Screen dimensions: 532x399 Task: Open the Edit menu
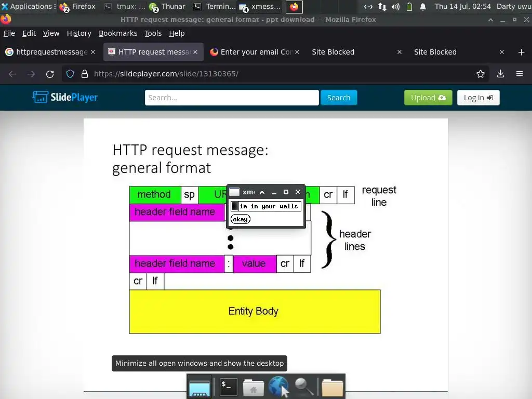(x=29, y=33)
